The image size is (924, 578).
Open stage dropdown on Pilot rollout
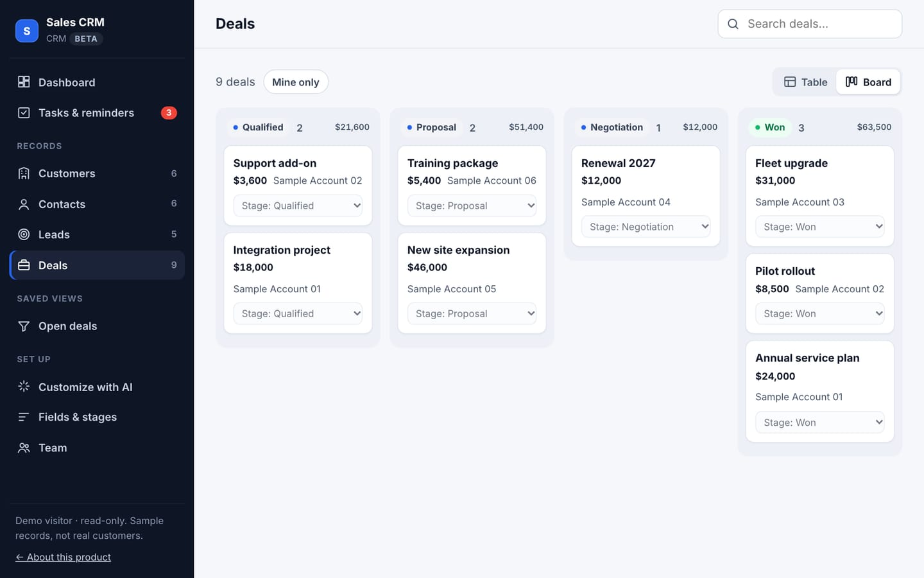pos(819,313)
